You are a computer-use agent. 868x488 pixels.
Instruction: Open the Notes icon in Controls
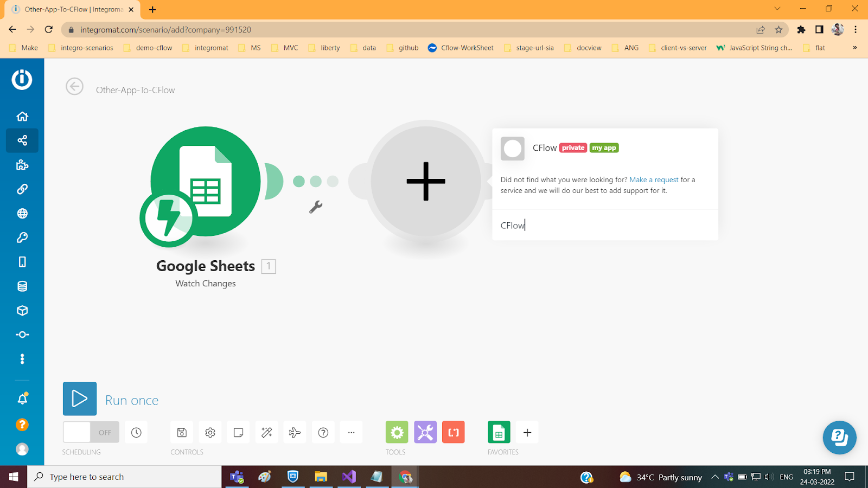click(x=238, y=432)
